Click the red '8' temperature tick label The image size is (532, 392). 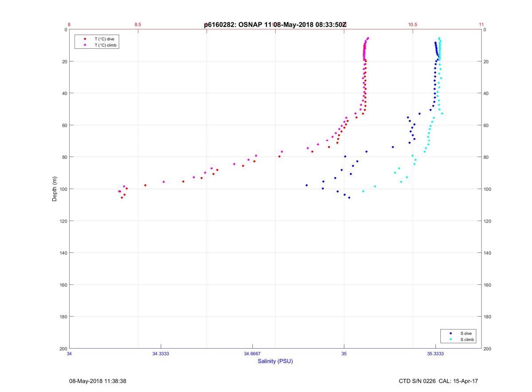[69, 25]
